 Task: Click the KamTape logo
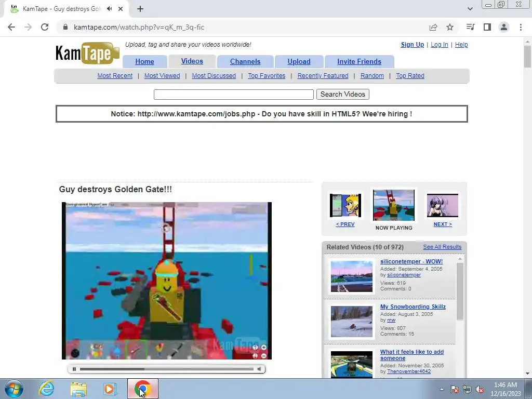(x=87, y=53)
